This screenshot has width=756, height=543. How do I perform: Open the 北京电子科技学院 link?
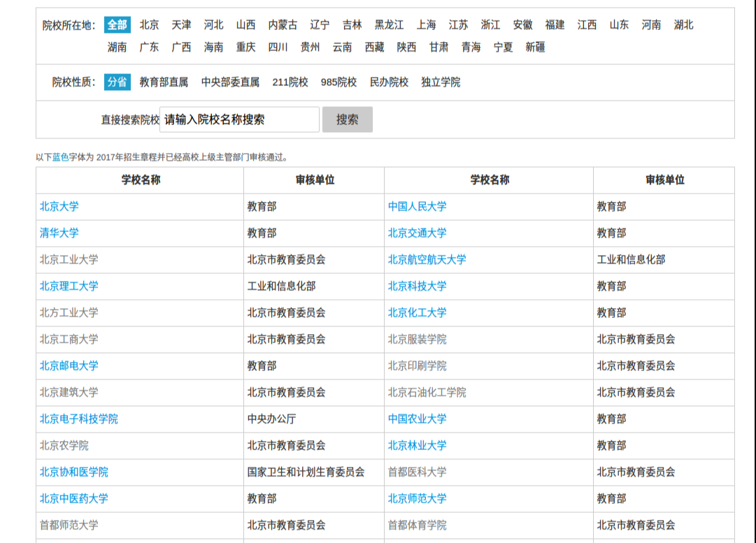click(x=79, y=419)
